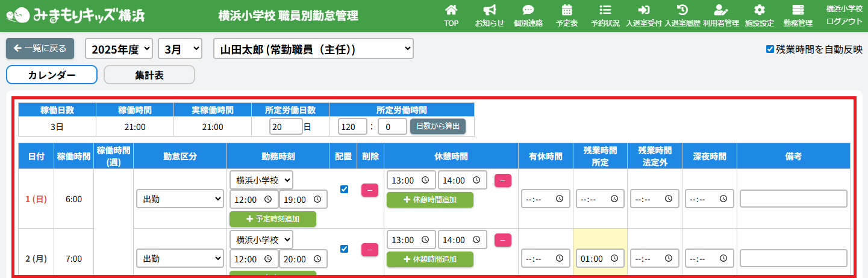Open お知らせ megaphone notifications
The image size is (868, 278).
tap(489, 10)
